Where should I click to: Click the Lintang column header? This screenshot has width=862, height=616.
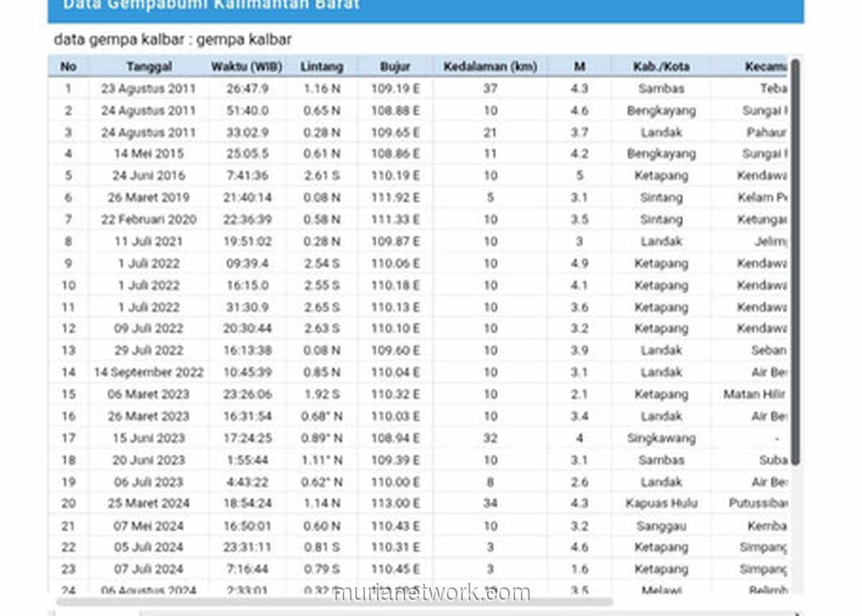tap(322, 67)
